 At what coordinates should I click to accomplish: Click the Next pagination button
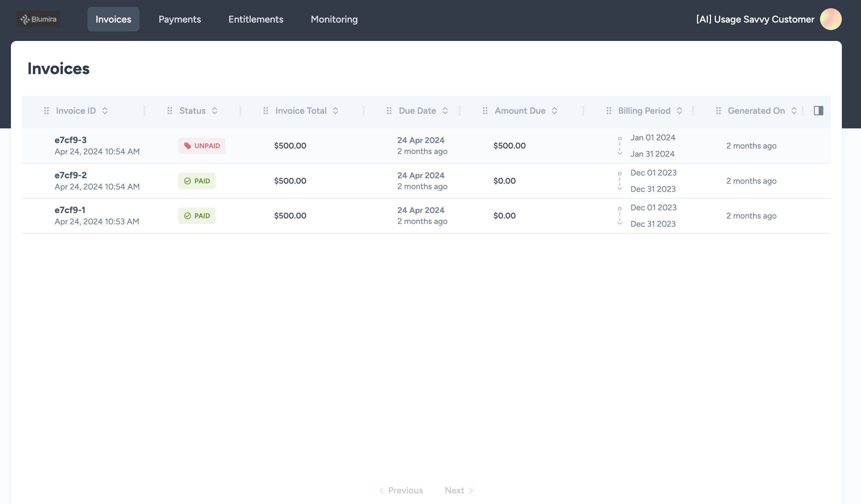454,490
